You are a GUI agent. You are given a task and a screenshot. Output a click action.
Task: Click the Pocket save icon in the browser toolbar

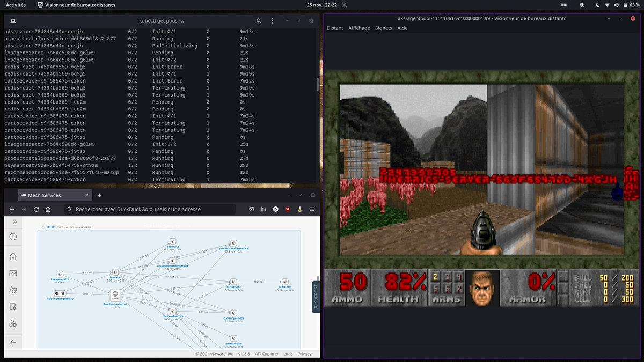point(251,209)
